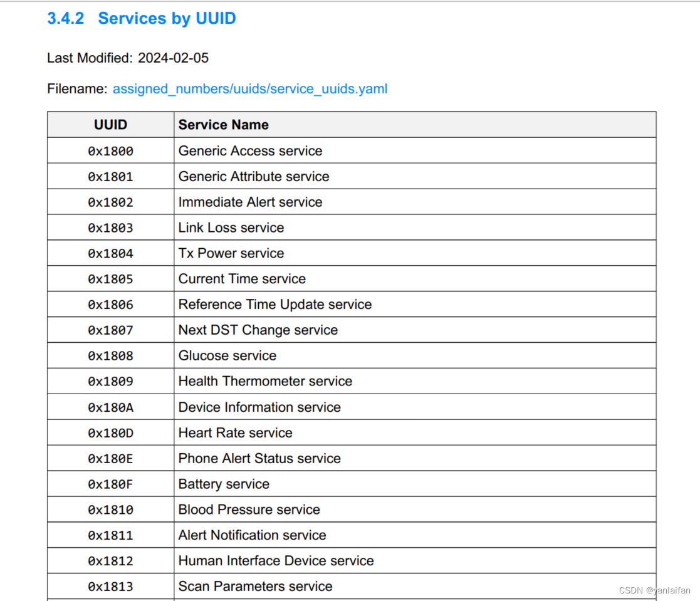Click the Link Loss service row

pyautogui.click(x=231, y=227)
